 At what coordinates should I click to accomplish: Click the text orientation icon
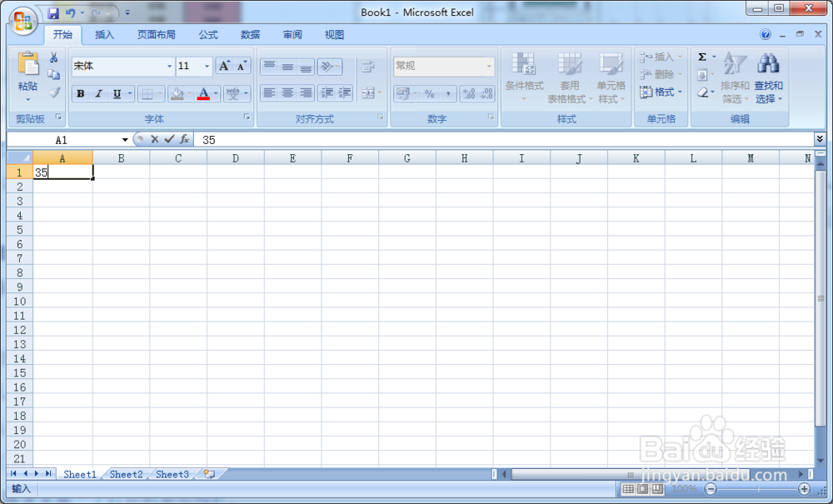pos(327,67)
